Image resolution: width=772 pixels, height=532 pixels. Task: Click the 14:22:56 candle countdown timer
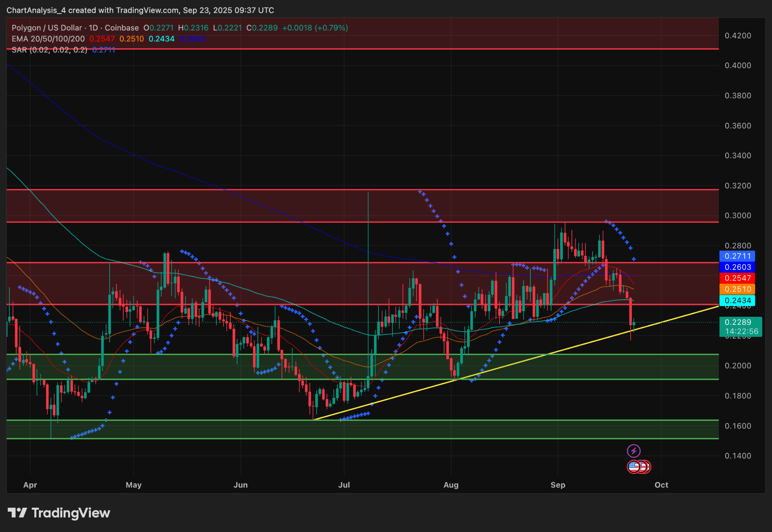[x=741, y=331]
